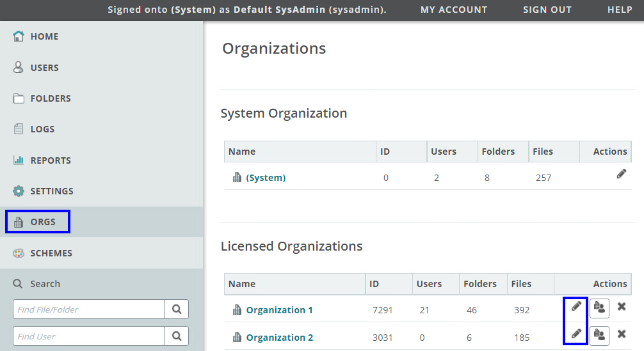Click the Search label in the sidebar
Image resolution: width=644 pixels, height=351 pixels.
click(x=45, y=284)
